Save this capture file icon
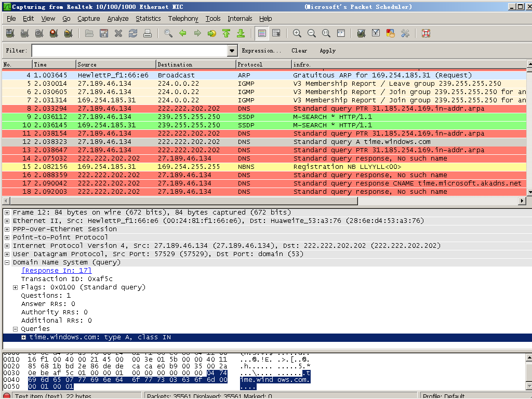 pos(104,33)
